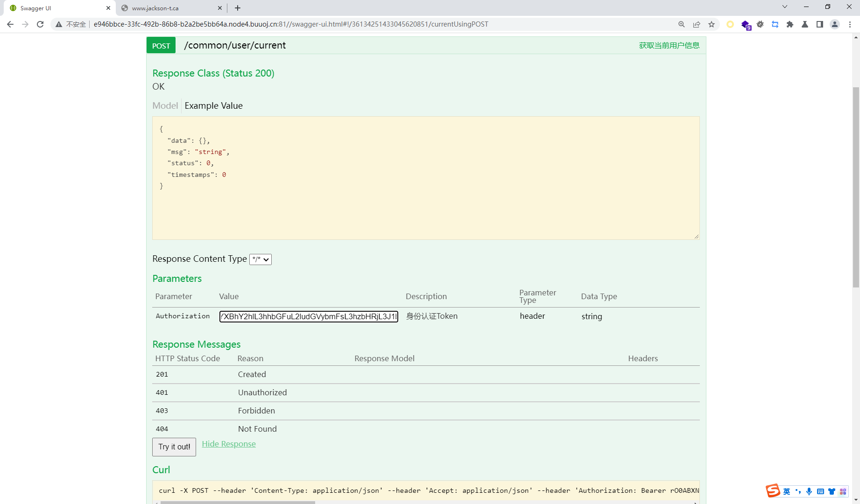Open the Extensions puzzle piece menu
Screen dimensions: 860x504
[x=790, y=24]
